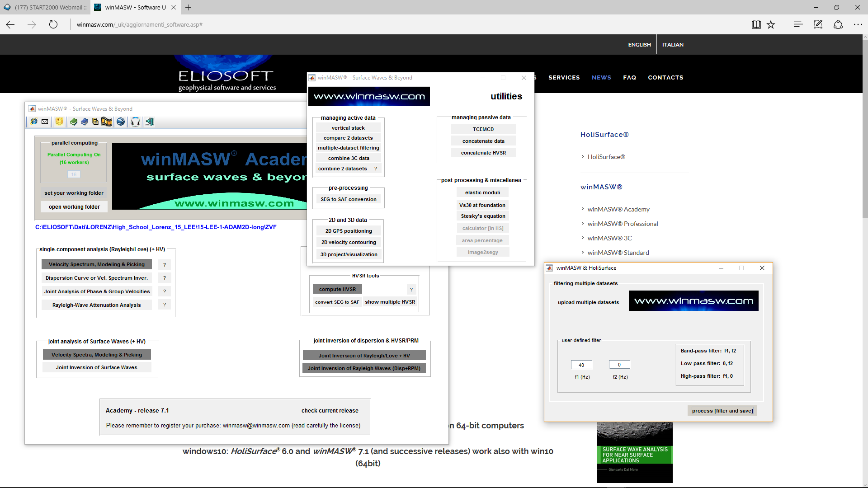Switch site language to ENGLISH

tap(639, 45)
